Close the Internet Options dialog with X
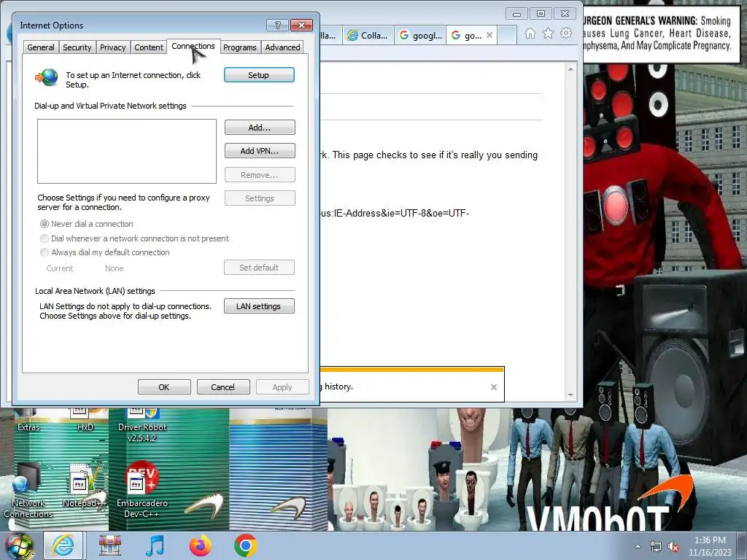Viewport: 747px width, 560px height. [x=301, y=25]
